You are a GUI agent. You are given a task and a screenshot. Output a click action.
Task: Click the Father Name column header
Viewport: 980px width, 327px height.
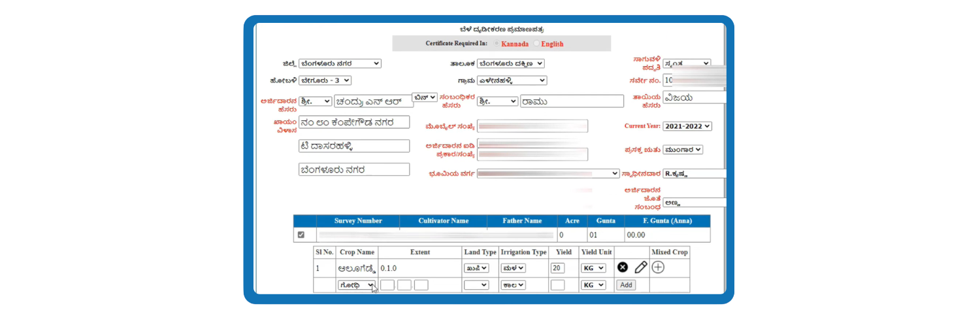(x=522, y=221)
